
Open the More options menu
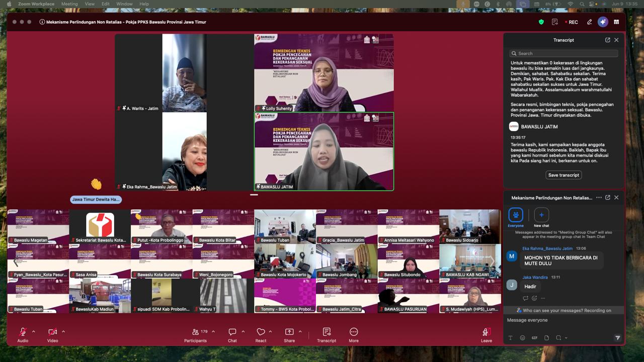point(354,335)
